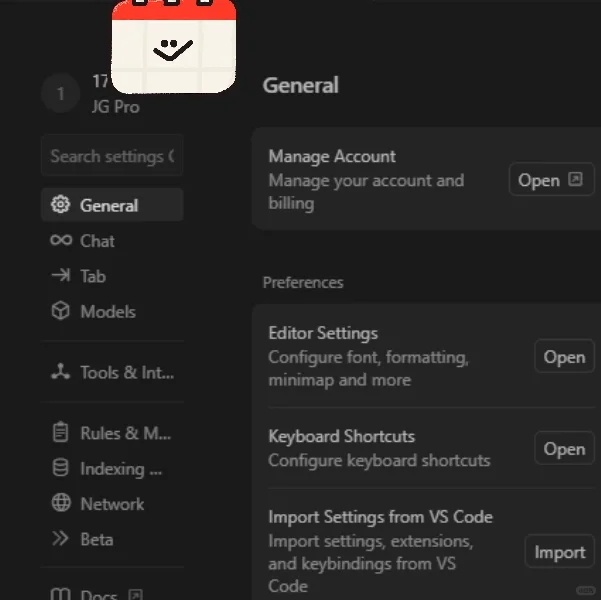Viewport: 601px width, 600px height.
Task: Select the General settings section
Action: (x=112, y=205)
